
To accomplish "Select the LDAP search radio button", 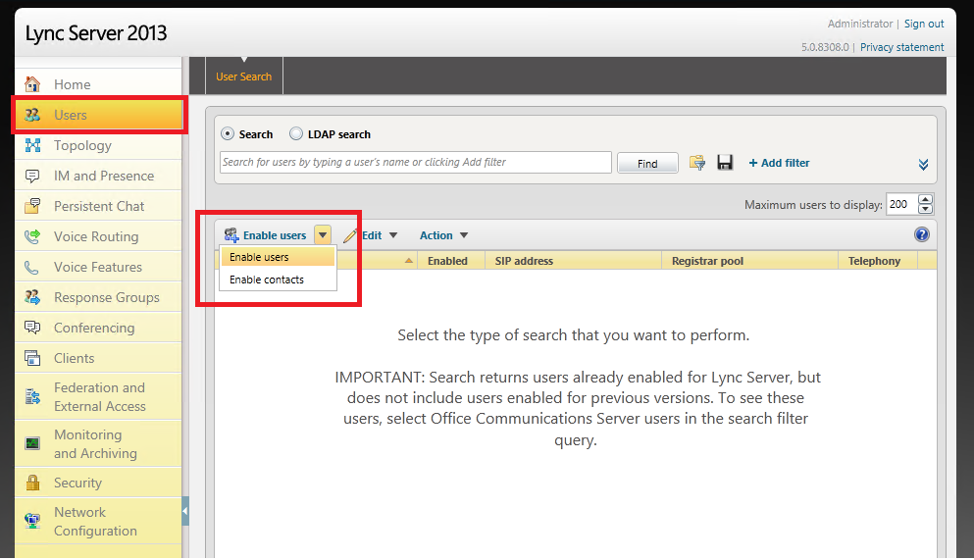I will [x=296, y=134].
